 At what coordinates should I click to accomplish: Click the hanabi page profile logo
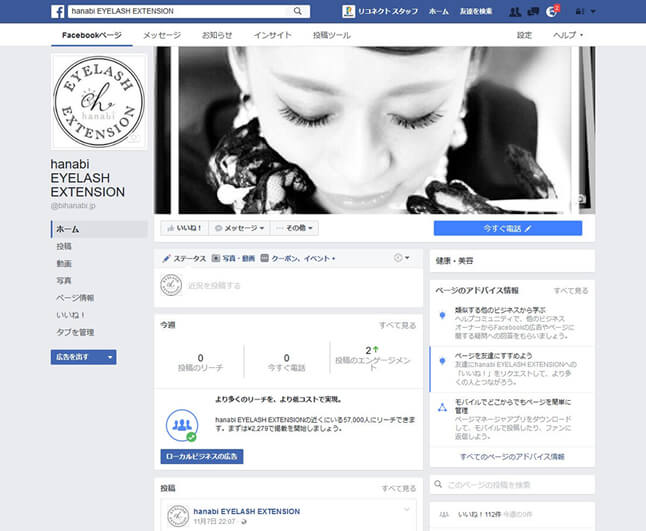pyautogui.click(x=99, y=101)
